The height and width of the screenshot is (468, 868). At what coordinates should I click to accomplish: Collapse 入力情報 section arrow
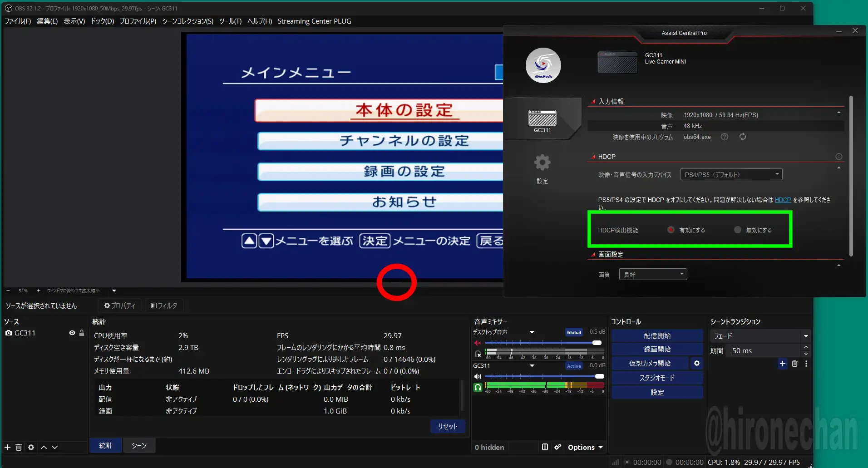point(838,112)
